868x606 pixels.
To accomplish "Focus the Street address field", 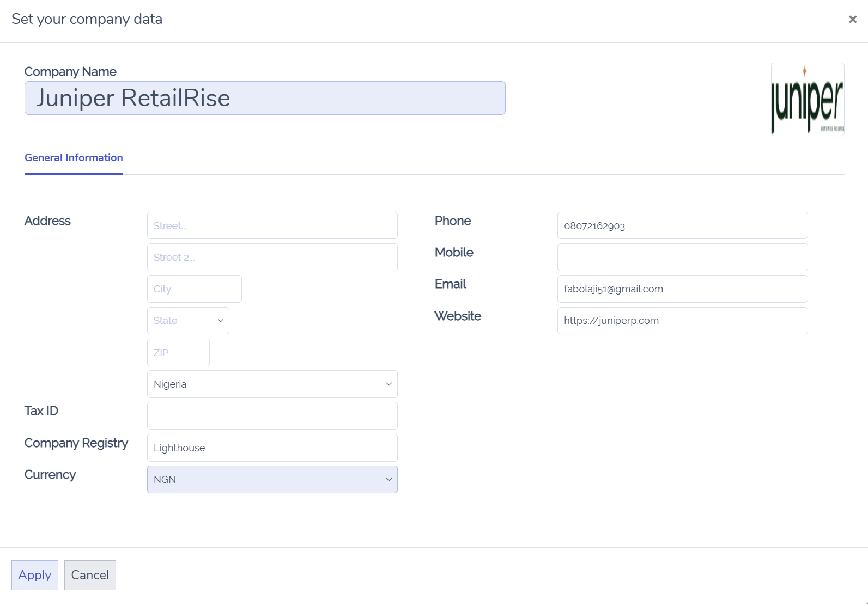I will 272,225.
